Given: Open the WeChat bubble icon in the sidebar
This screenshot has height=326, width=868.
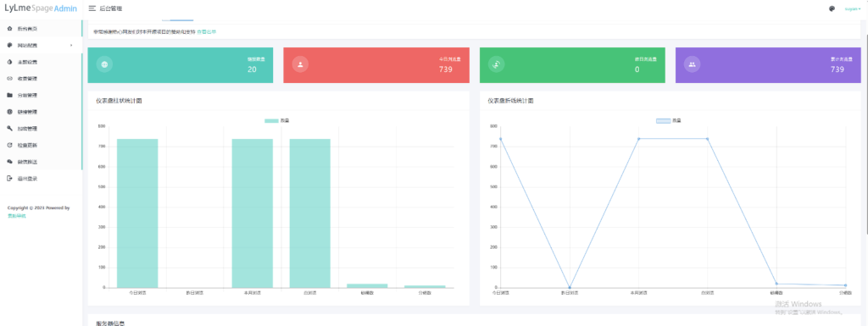Looking at the screenshot, I should pyautogui.click(x=9, y=162).
